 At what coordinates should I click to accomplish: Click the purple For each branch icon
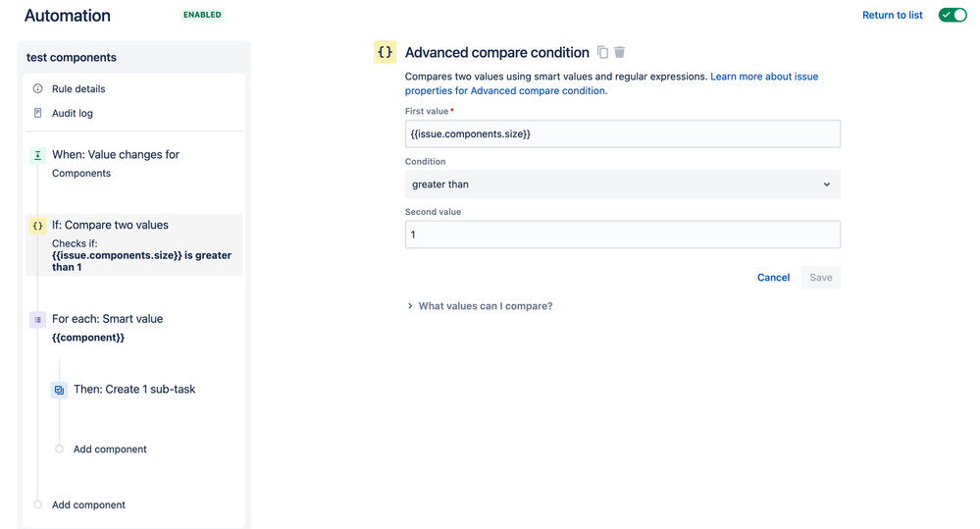pyautogui.click(x=37, y=320)
